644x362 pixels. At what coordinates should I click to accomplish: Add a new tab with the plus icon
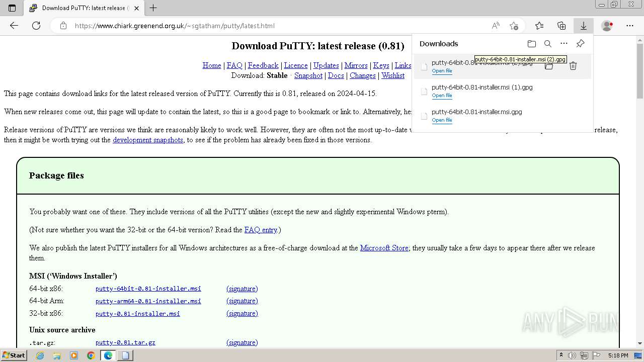[153, 8]
